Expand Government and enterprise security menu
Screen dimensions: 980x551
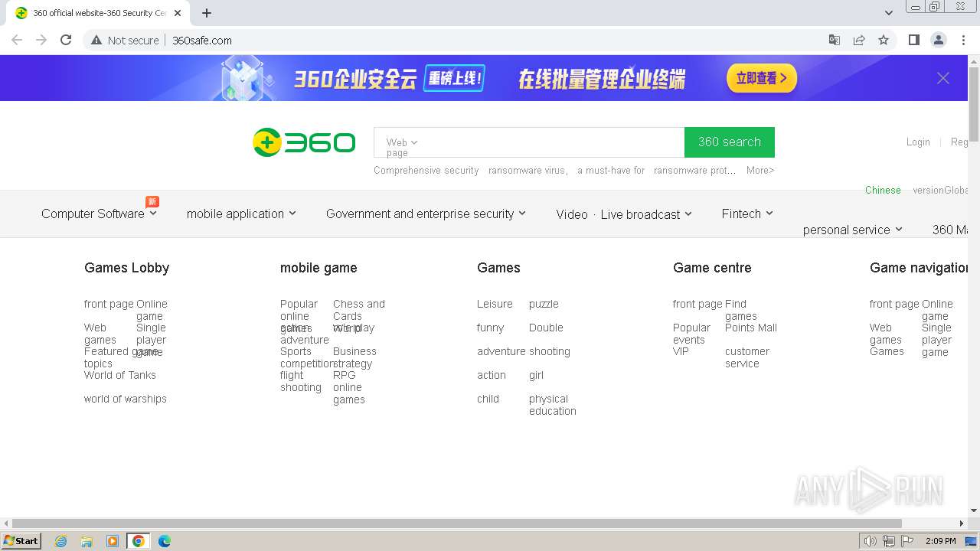pyautogui.click(x=426, y=214)
